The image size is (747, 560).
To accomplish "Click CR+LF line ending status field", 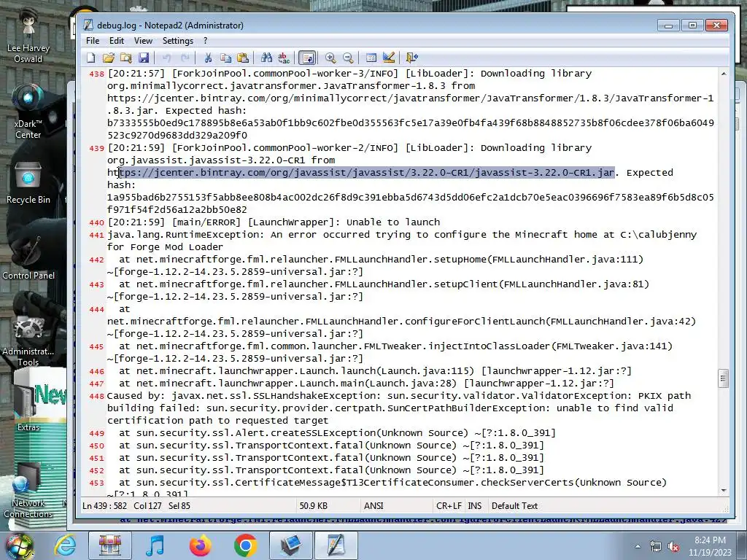I will click(x=449, y=506).
